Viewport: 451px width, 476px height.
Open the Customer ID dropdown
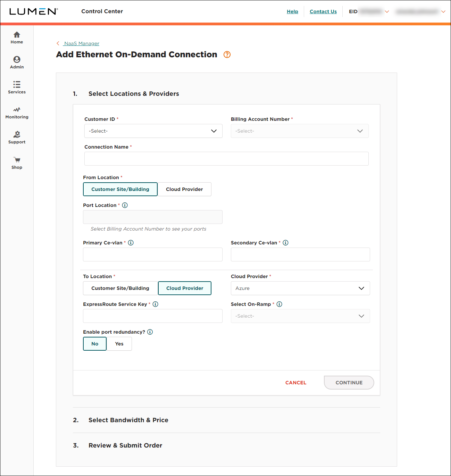[153, 131]
